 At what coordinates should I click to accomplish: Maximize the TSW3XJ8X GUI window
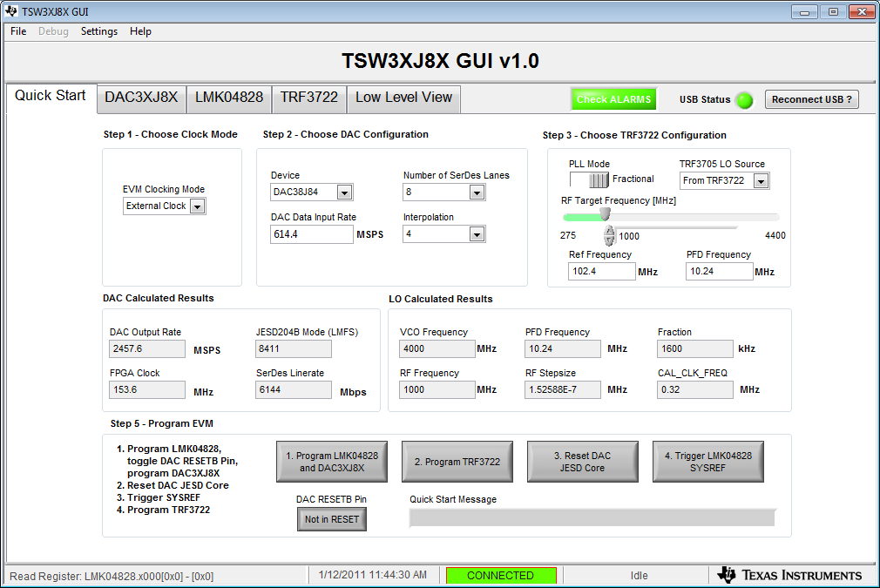[833, 12]
